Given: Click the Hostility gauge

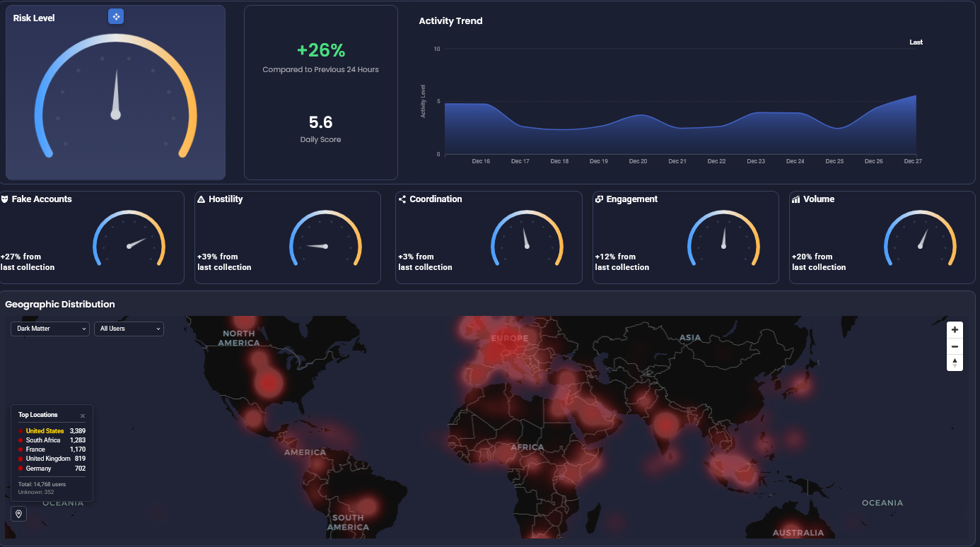Looking at the screenshot, I should 326,239.
